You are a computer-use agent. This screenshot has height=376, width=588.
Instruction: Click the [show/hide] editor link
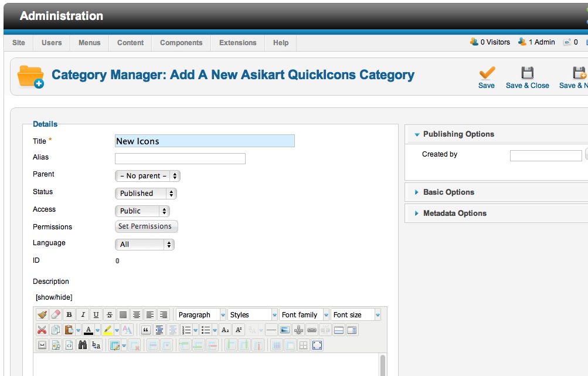click(54, 297)
